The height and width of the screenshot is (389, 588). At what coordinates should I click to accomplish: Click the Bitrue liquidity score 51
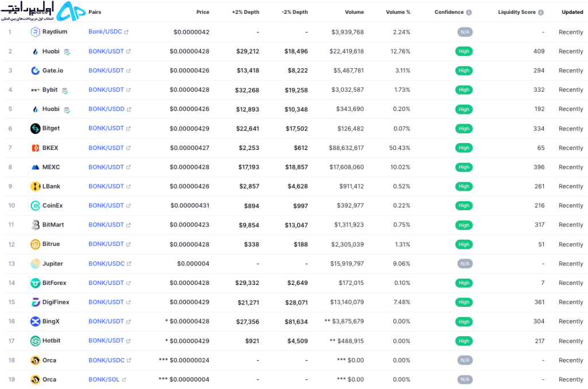point(541,244)
